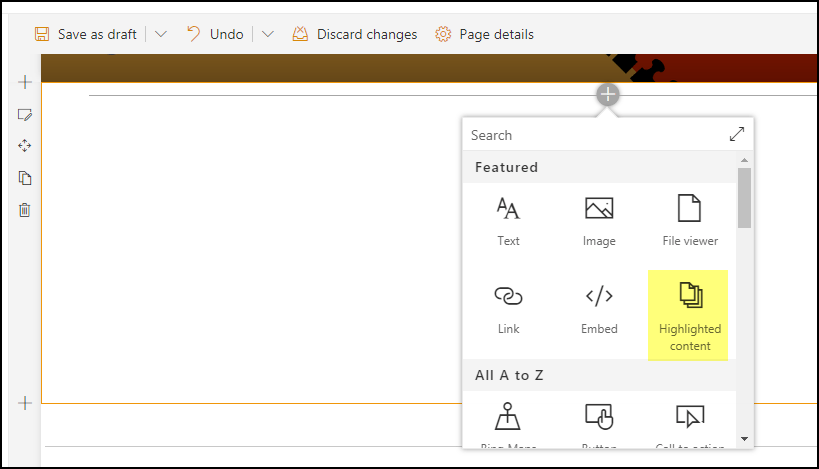Open the Undo dropdown arrow
819x469 pixels.
(267, 34)
